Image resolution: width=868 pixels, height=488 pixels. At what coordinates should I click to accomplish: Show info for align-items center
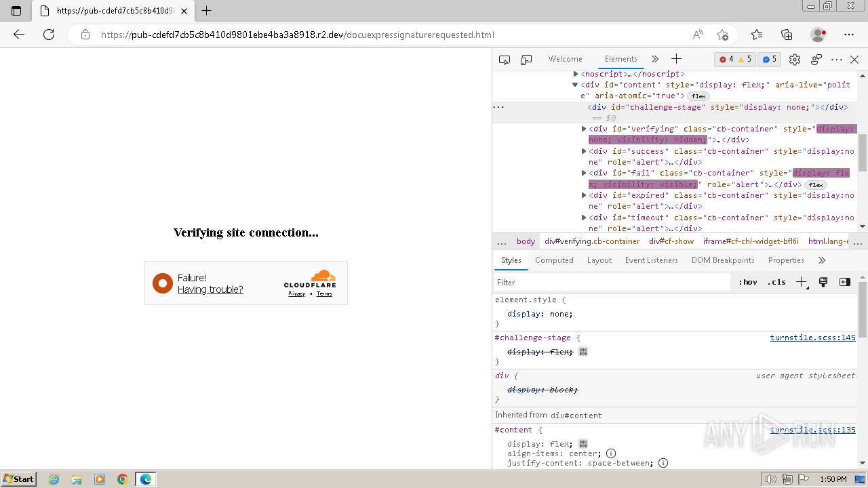click(611, 453)
